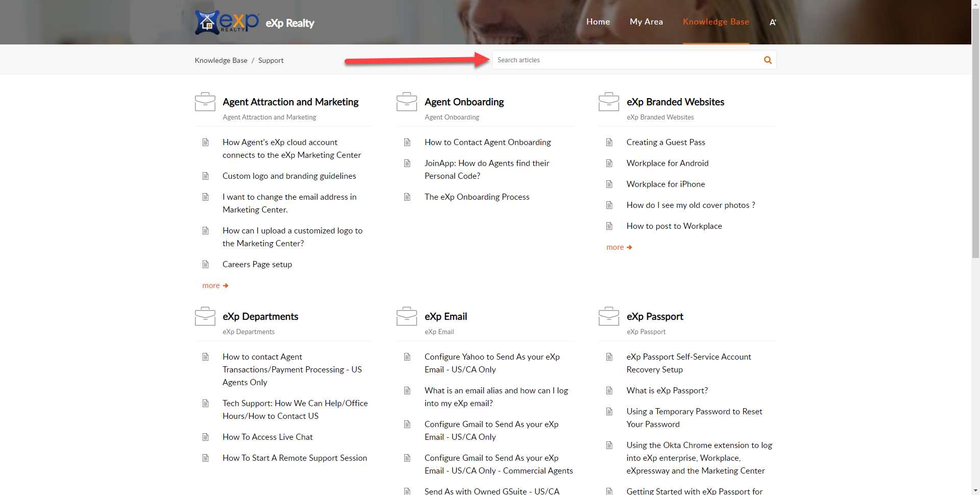Click the Agent Attraction and Marketing folder icon
Screen dimensions: 980x495
pyautogui.click(x=205, y=102)
